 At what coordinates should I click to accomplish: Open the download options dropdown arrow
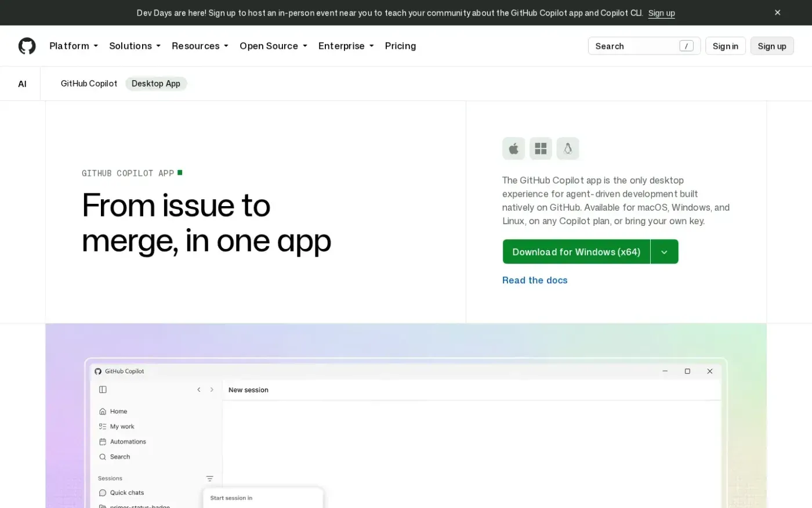click(x=665, y=252)
